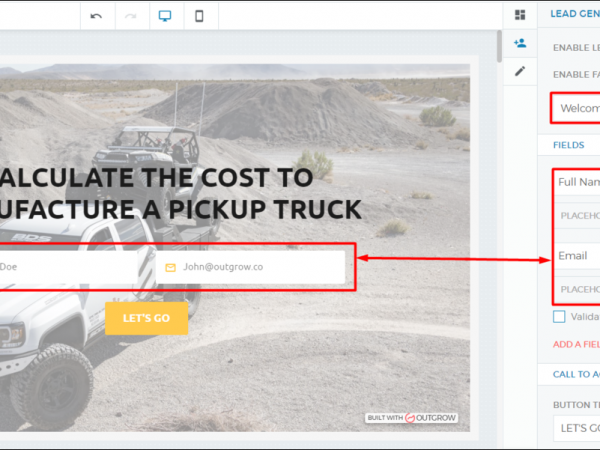Expand the Fields section header

click(x=570, y=145)
